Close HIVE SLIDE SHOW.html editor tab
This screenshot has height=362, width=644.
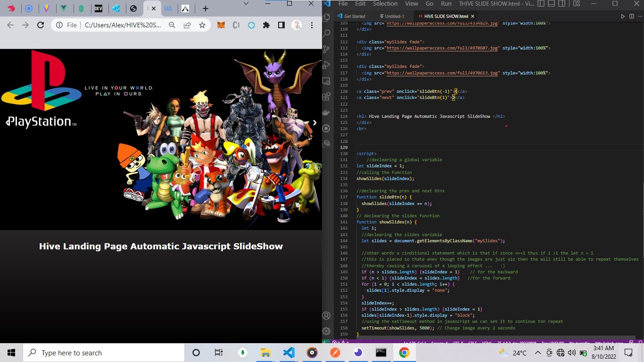pyautogui.click(x=472, y=16)
